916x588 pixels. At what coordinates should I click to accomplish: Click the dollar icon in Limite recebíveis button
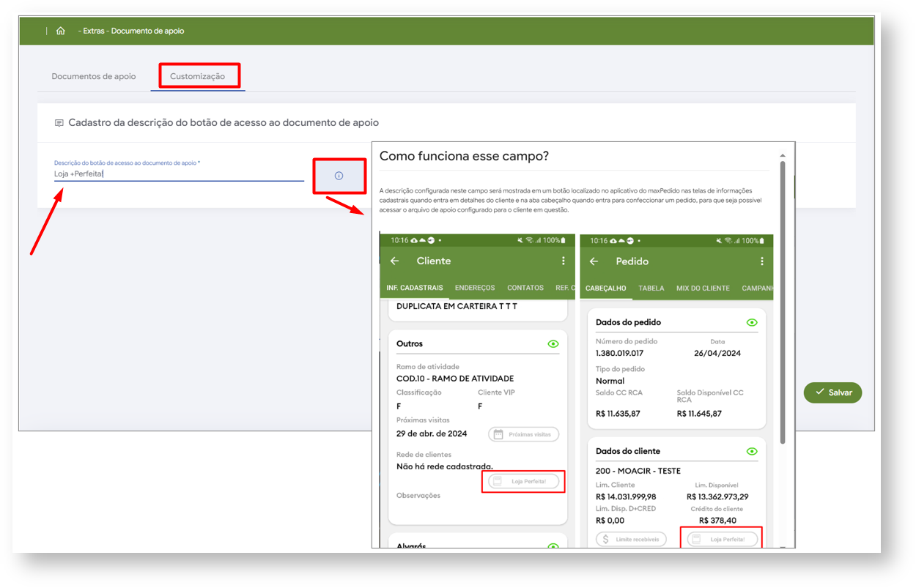pyautogui.click(x=605, y=539)
